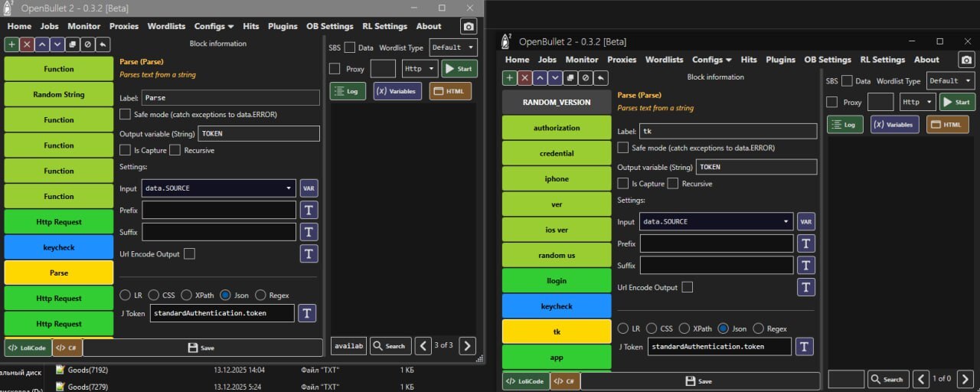Click the undo arrow icon in left window
Screen dimensions: 980x392
coord(103,44)
